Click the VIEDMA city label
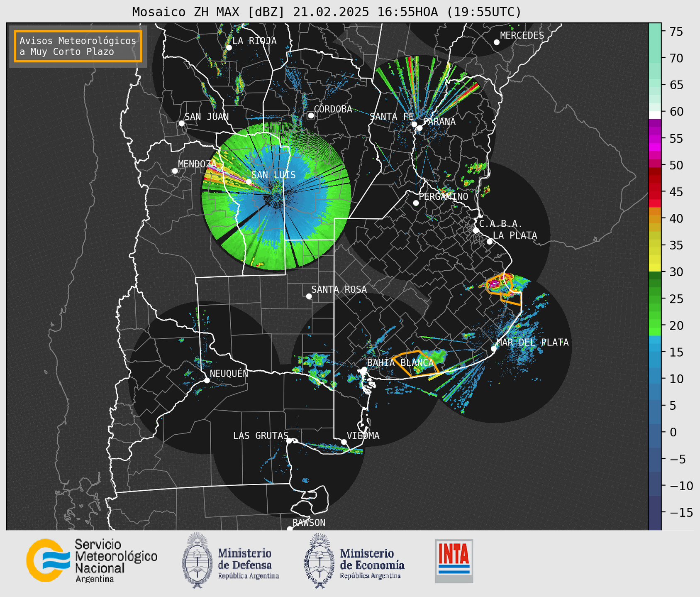The width and height of the screenshot is (700, 597). pyautogui.click(x=363, y=436)
